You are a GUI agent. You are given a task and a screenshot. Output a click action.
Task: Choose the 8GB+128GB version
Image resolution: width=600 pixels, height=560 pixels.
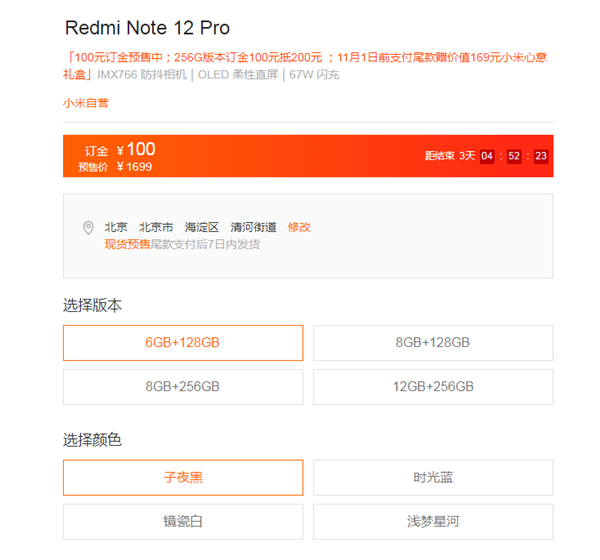pos(433,343)
